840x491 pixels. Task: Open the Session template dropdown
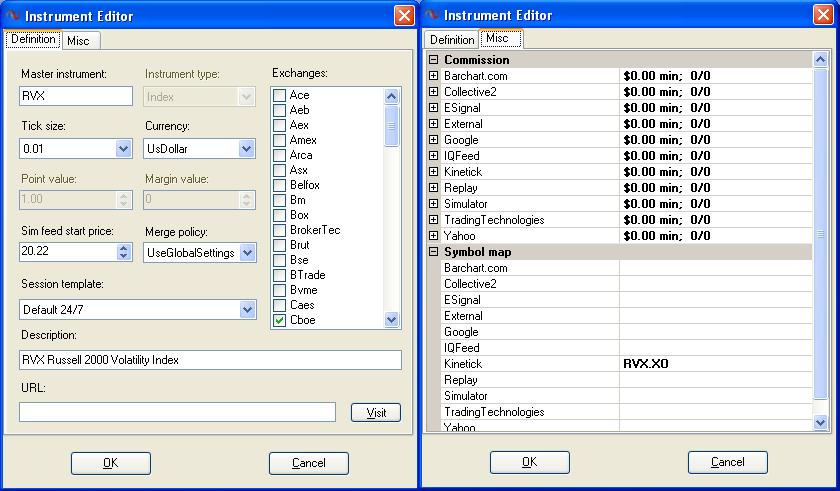(248, 309)
